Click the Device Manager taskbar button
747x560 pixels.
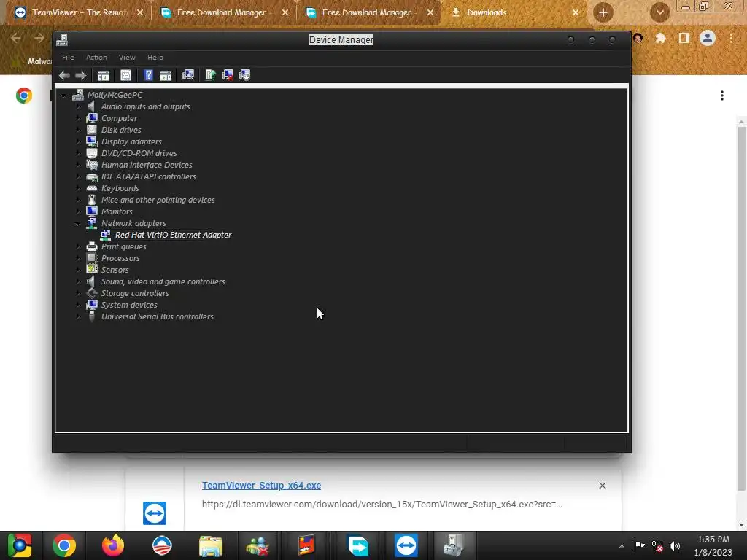454,545
